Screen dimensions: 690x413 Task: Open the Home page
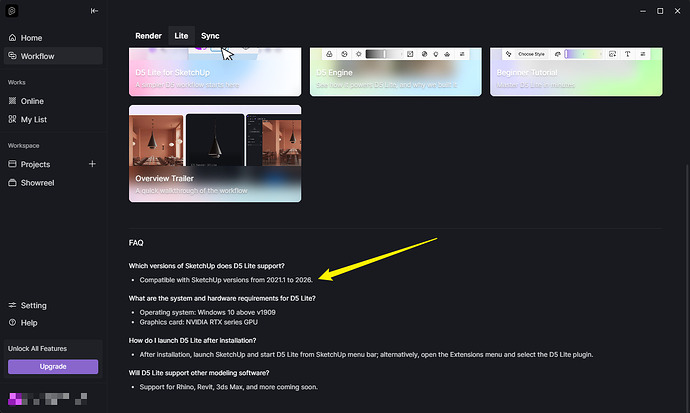coord(53,38)
